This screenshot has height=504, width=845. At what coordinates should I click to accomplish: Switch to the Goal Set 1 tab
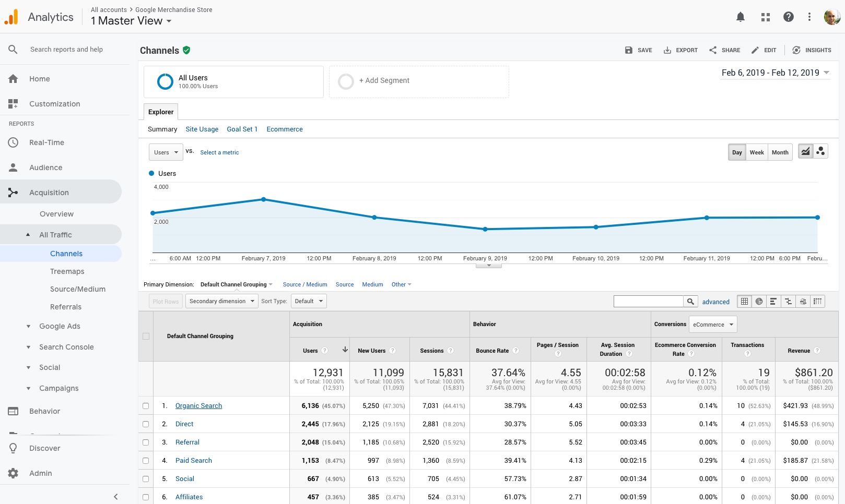point(242,129)
